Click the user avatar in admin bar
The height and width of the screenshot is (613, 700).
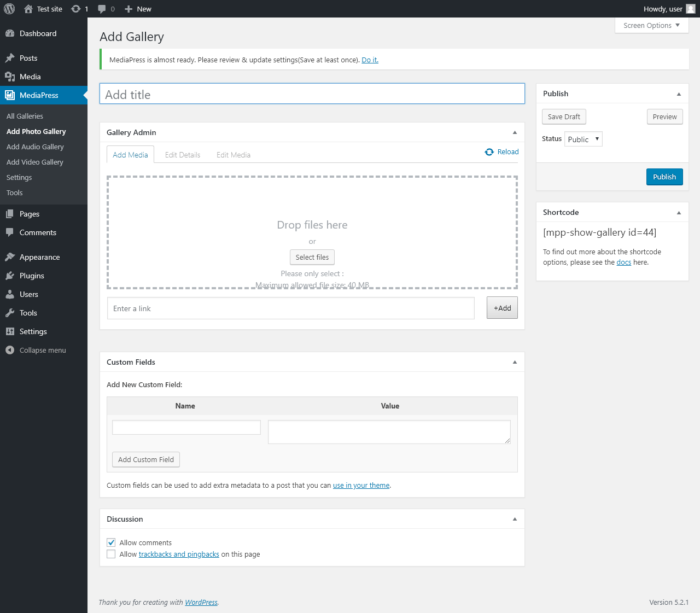691,9
